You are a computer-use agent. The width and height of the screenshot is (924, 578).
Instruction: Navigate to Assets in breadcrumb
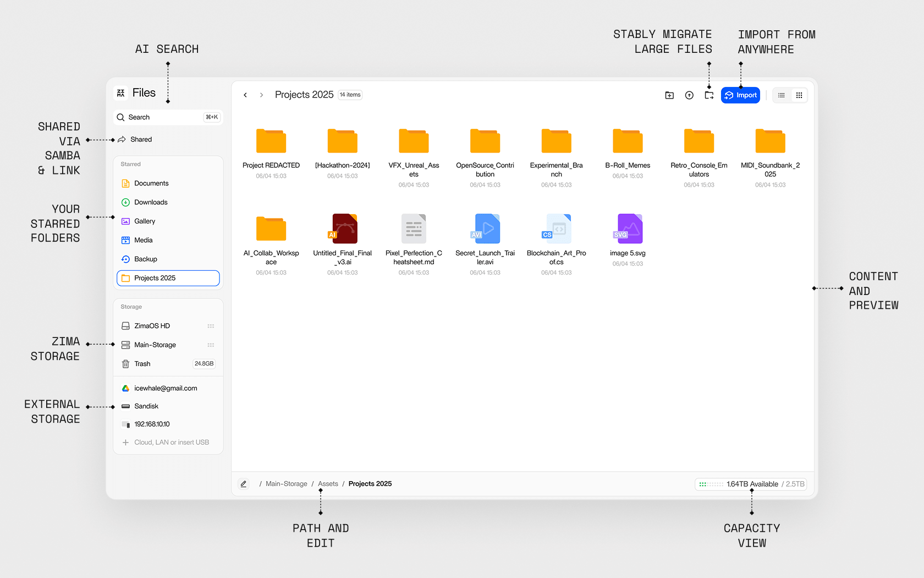pyautogui.click(x=328, y=484)
